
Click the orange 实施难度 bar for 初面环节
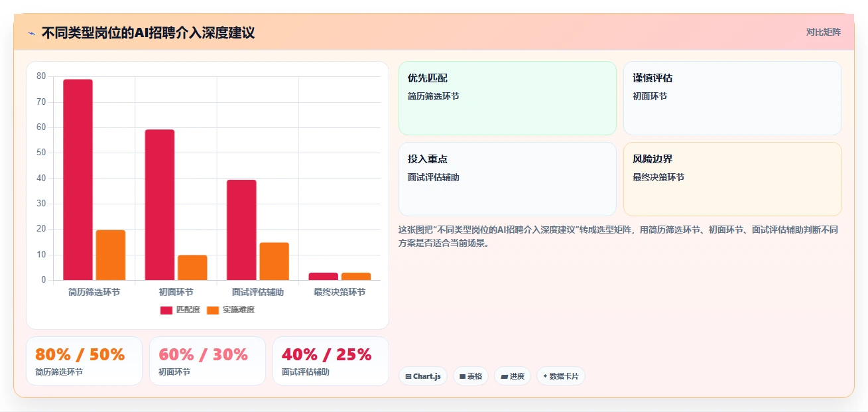click(x=192, y=267)
